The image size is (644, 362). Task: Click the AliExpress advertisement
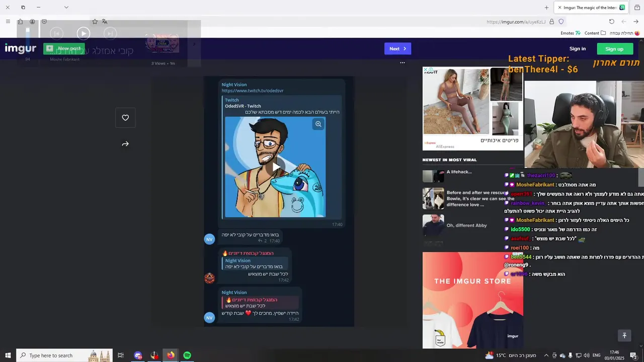coord(473,109)
